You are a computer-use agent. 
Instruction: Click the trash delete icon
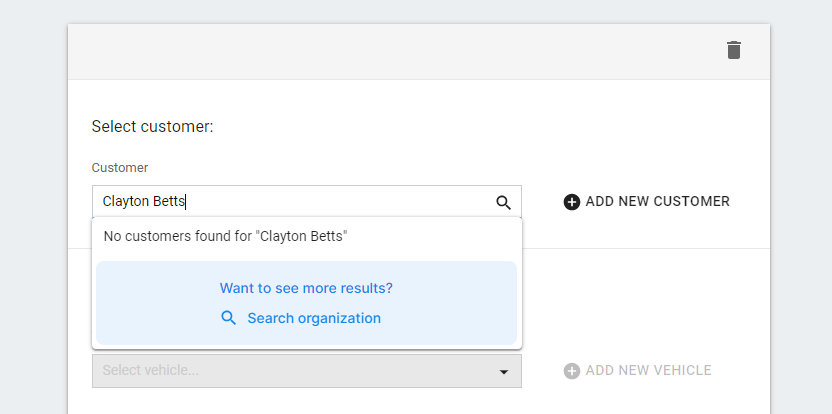click(x=733, y=50)
